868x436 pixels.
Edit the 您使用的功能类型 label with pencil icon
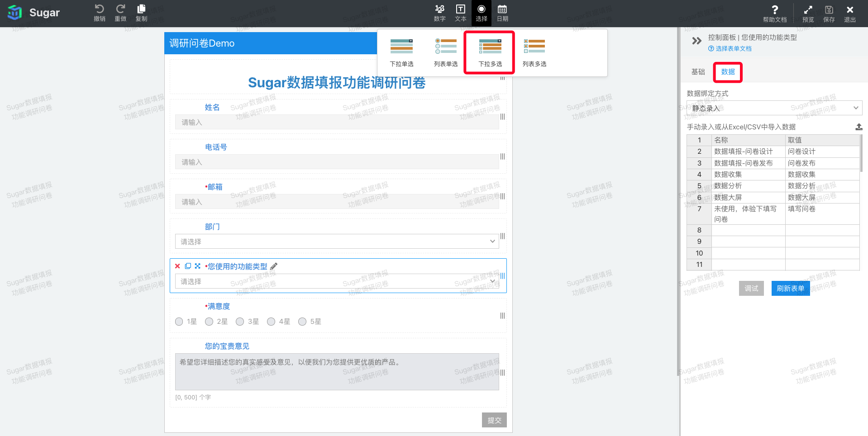[274, 266]
